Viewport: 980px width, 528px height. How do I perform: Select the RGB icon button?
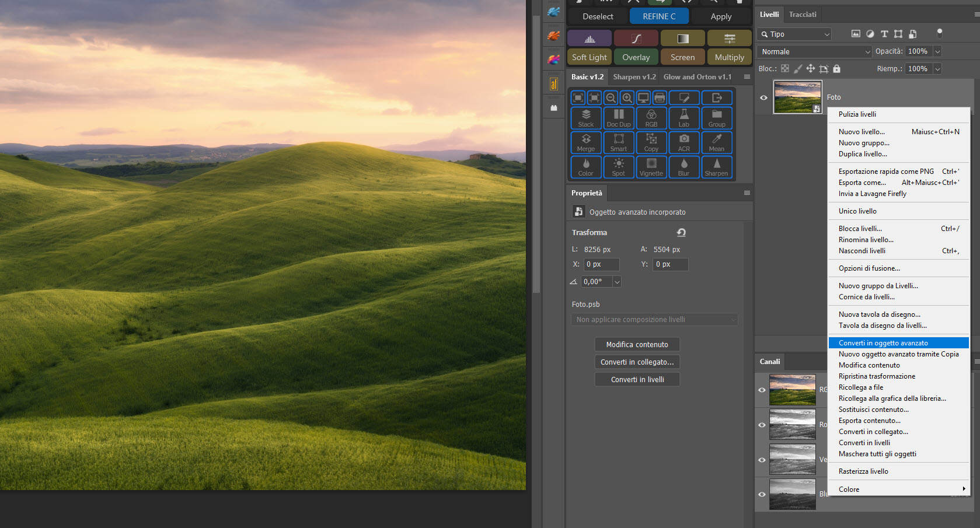point(651,118)
